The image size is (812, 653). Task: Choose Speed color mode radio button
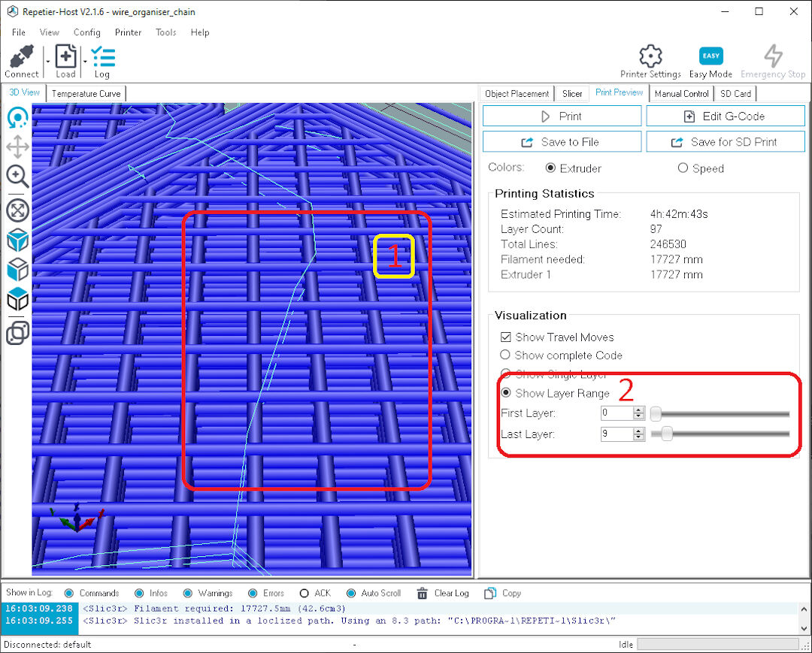[x=683, y=168]
